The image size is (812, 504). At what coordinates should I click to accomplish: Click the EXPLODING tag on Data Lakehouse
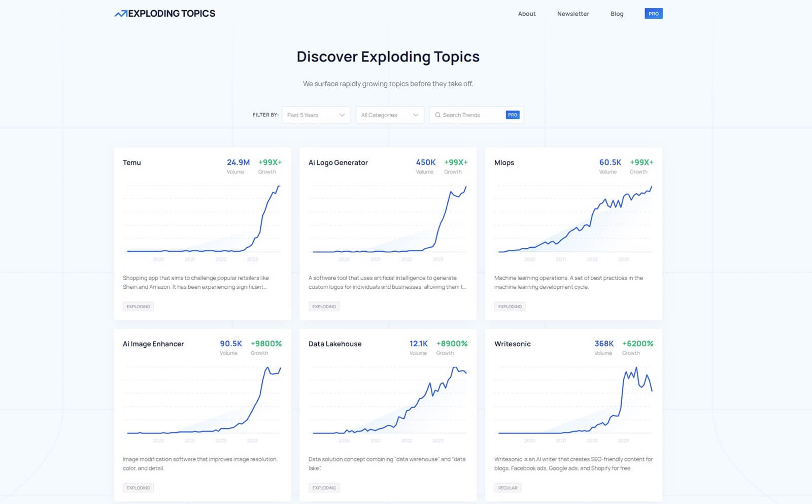pyautogui.click(x=324, y=488)
